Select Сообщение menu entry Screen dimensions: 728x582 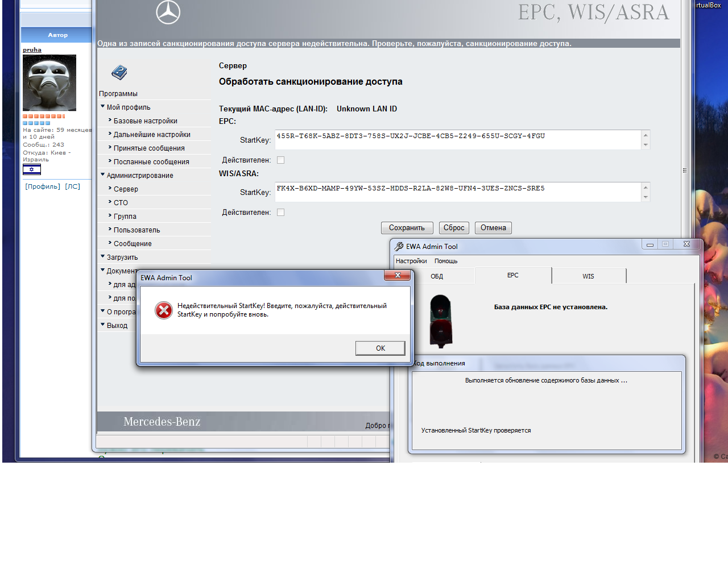point(133,244)
